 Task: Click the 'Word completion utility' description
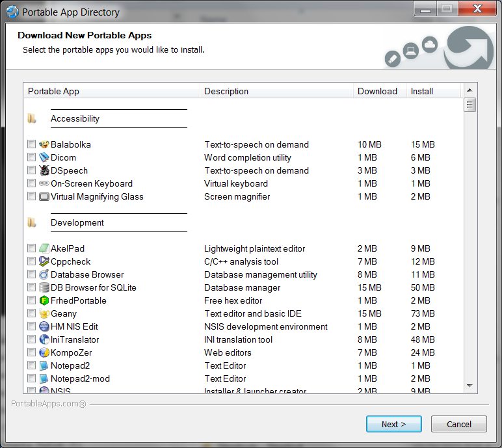click(248, 157)
